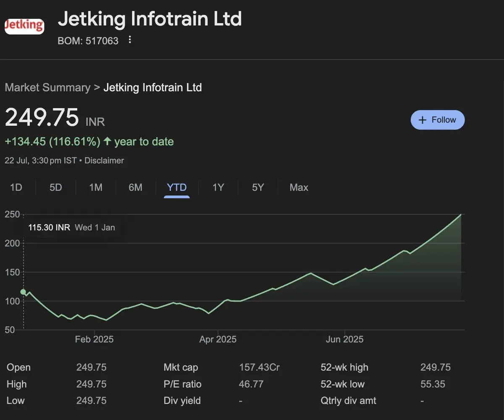The width and height of the screenshot is (504, 420).
Task: Show the 5Y chart range
Action: (x=258, y=187)
